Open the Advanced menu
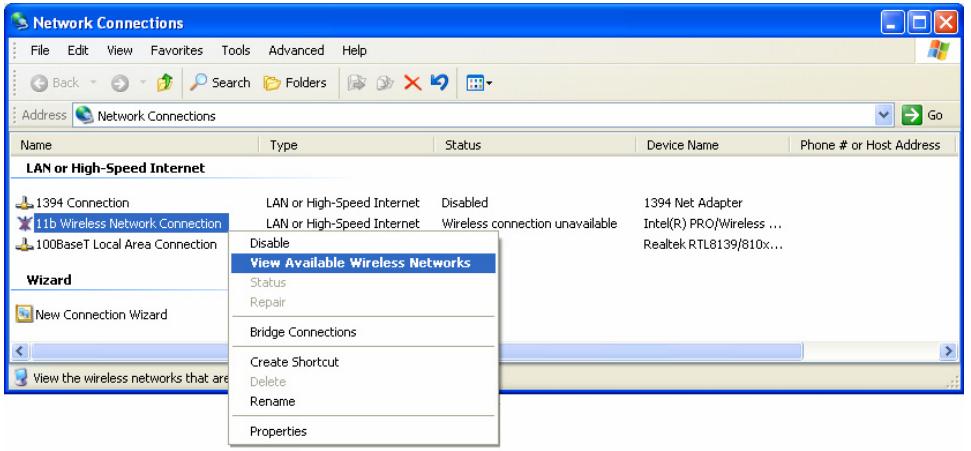This screenshot has width=971, height=451. (296, 51)
